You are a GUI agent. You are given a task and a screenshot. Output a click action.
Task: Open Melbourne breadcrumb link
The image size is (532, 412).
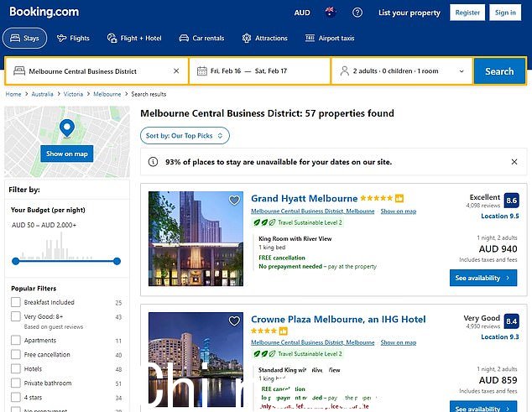[107, 94]
